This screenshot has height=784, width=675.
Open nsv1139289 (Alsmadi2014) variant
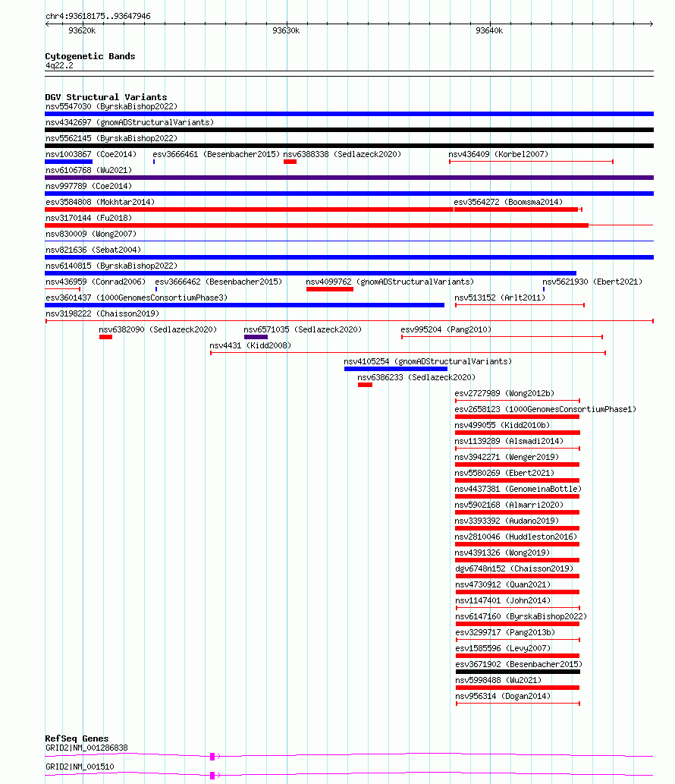[x=509, y=442]
